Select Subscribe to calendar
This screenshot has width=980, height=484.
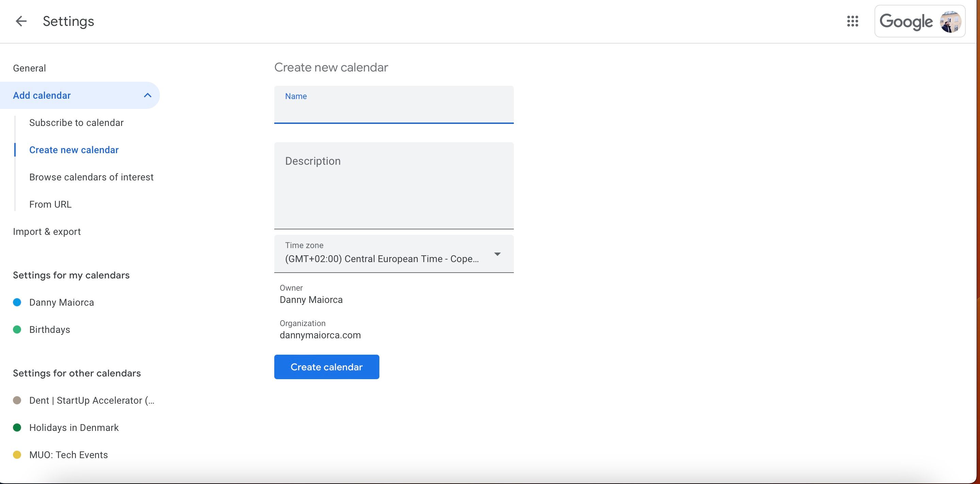[76, 122]
